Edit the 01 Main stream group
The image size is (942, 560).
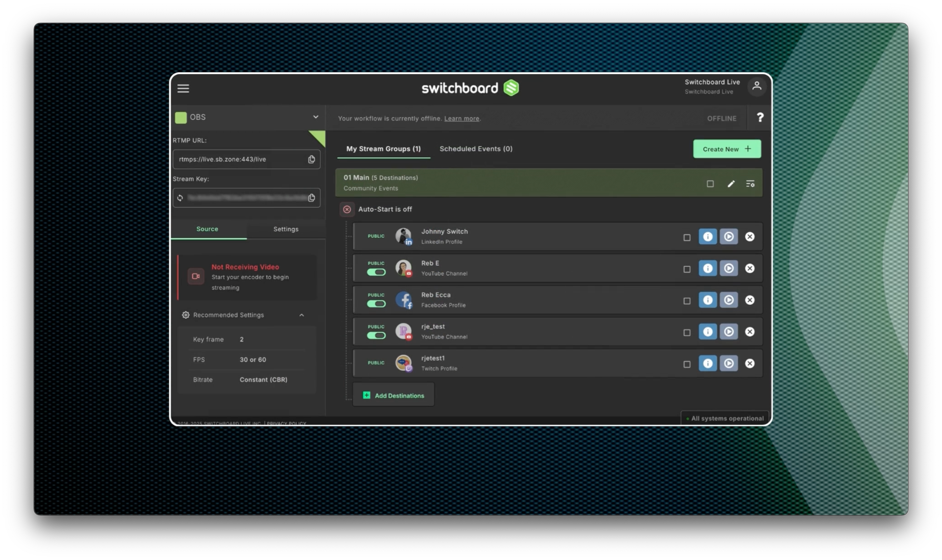tap(731, 184)
